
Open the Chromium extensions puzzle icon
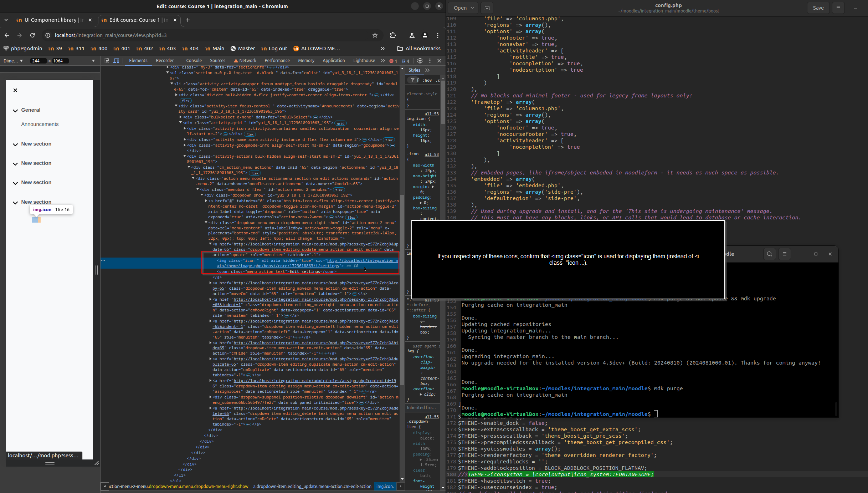393,35
